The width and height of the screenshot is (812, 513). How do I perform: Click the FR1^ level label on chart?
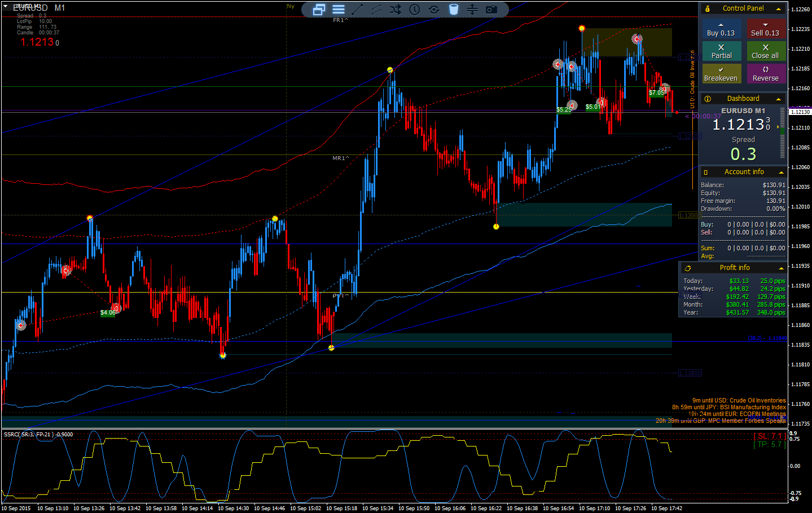pos(340,20)
